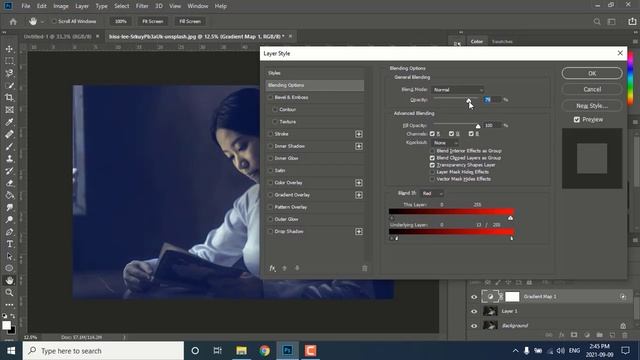640x360 pixels.
Task: Click the Windows search box
Action: pos(103,351)
